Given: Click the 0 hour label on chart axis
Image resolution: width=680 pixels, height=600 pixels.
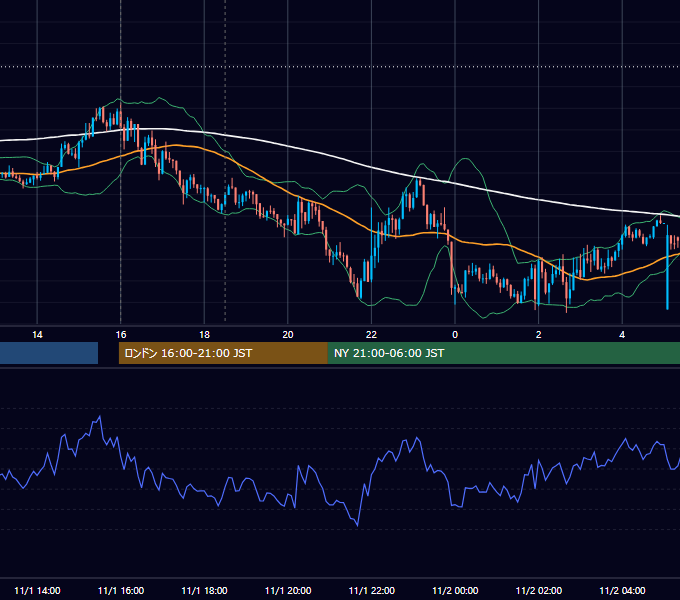Looking at the screenshot, I should click(x=455, y=335).
